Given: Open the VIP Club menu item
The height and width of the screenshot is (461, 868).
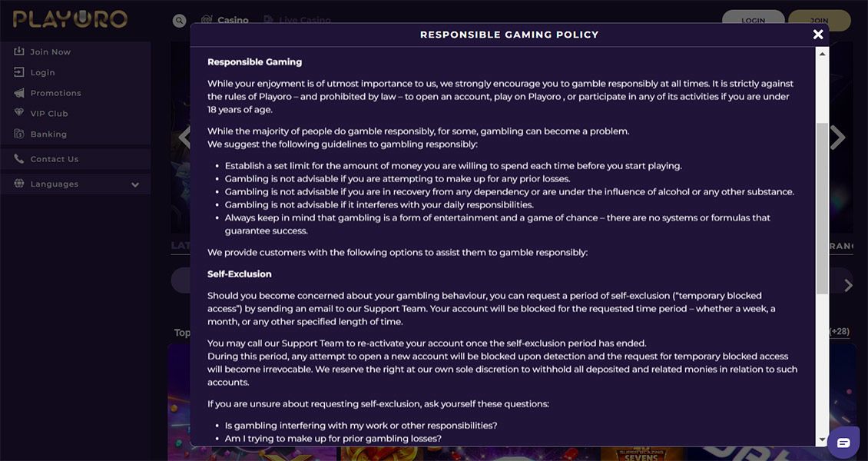Looking at the screenshot, I should [x=49, y=114].
